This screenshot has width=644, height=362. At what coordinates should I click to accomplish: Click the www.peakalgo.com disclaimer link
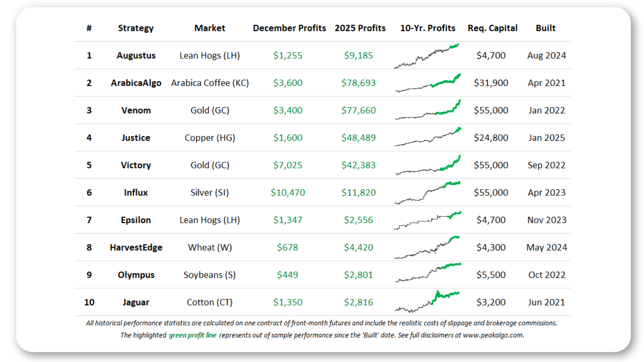coord(493,335)
